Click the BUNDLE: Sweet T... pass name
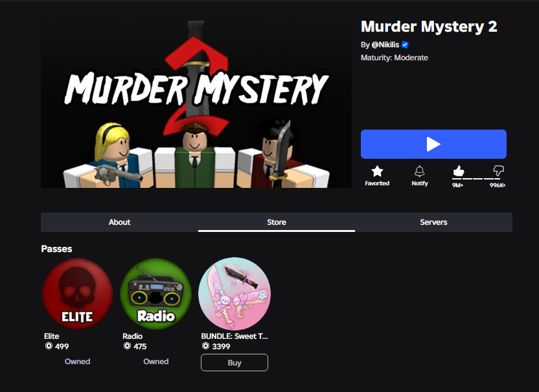Viewport: 539px width, 392px height. (235, 336)
